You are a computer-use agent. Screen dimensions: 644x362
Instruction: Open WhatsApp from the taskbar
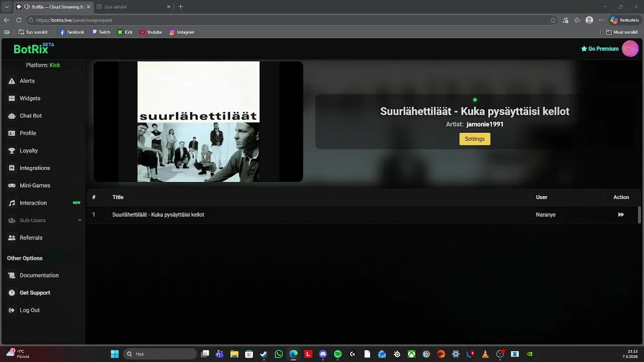[279, 354]
